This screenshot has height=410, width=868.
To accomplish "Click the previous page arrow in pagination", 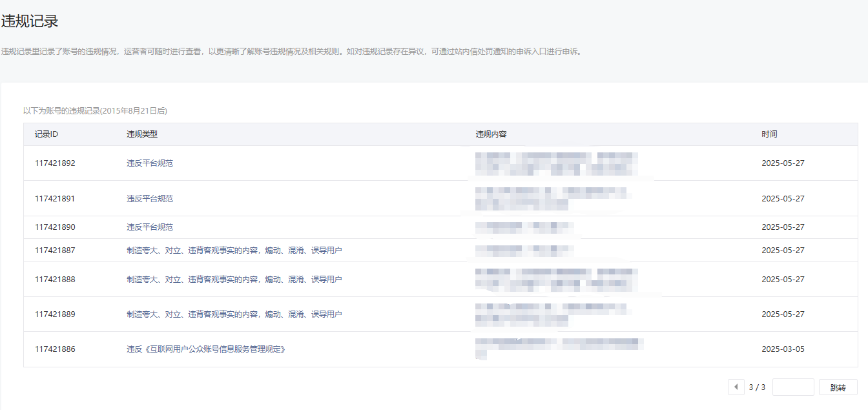I will click(x=736, y=387).
